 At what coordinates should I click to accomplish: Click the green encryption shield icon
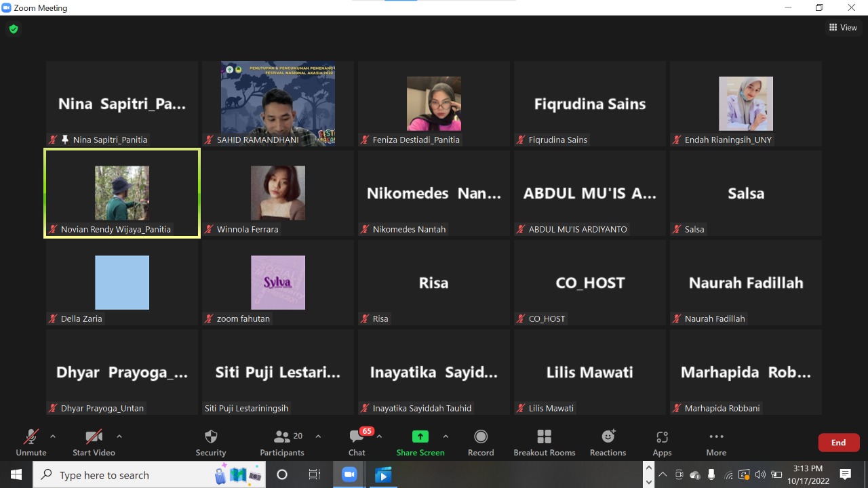[x=13, y=29]
